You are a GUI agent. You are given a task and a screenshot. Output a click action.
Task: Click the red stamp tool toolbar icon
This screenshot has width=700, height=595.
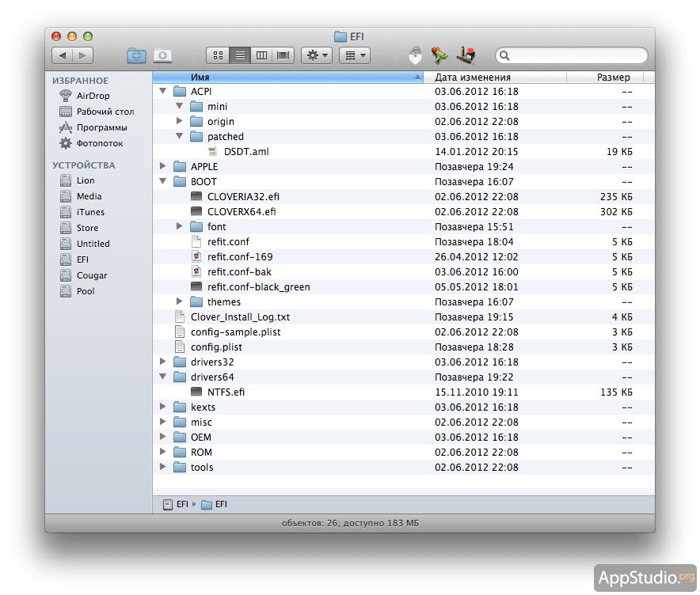466,55
